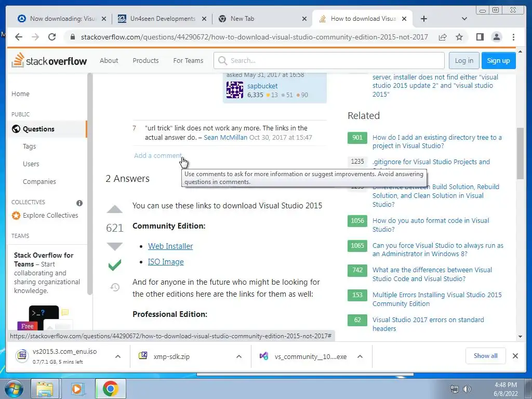The image size is (532, 399).
Task: Reload the page with the refresh icon
Action: click(51, 37)
